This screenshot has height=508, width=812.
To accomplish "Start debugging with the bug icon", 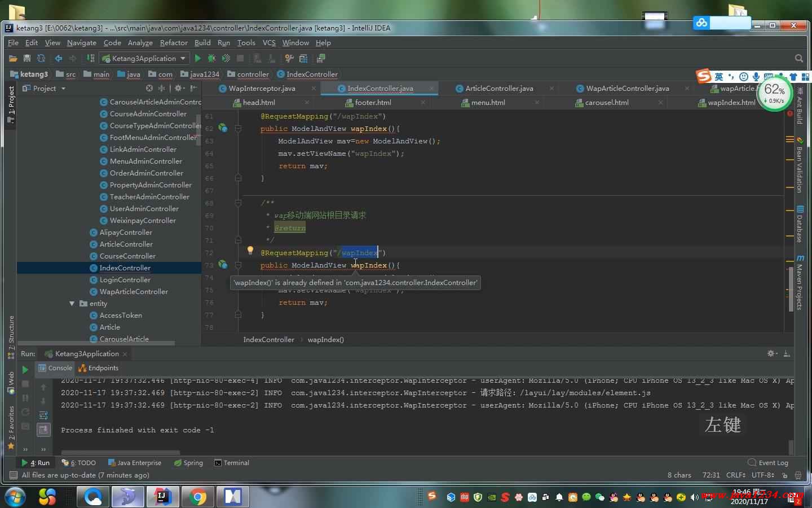I will coord(211,58).
